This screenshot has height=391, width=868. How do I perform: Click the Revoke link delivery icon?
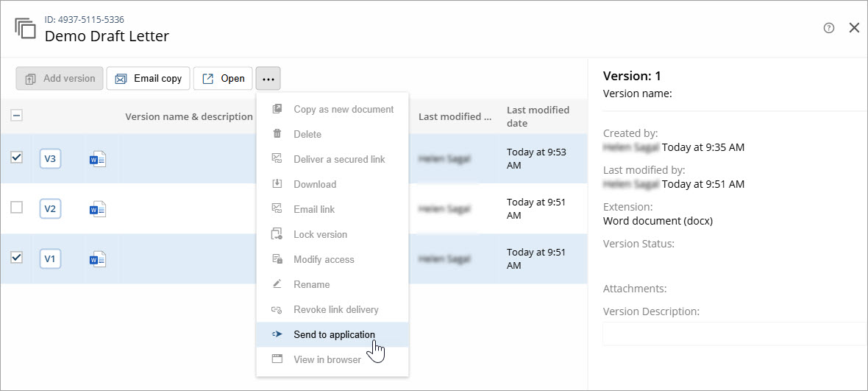[277, 309]
